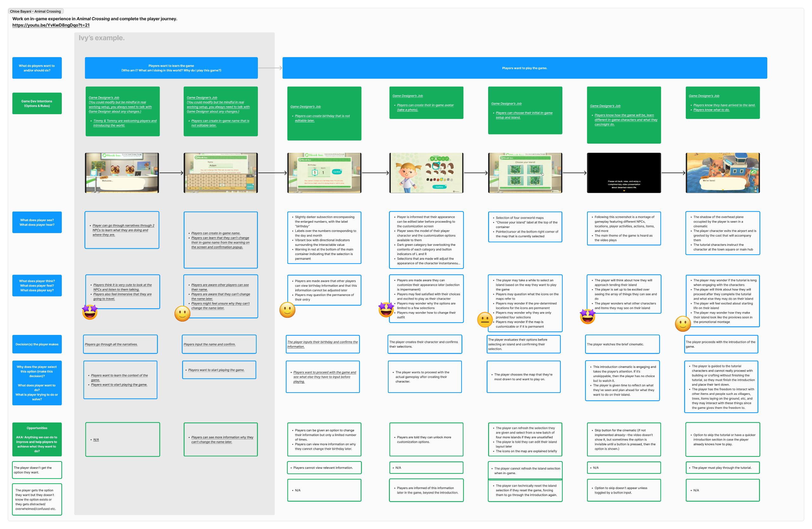Select the 'Players want to play the game.' banner

pyautogui.click(x=524, y=68)
